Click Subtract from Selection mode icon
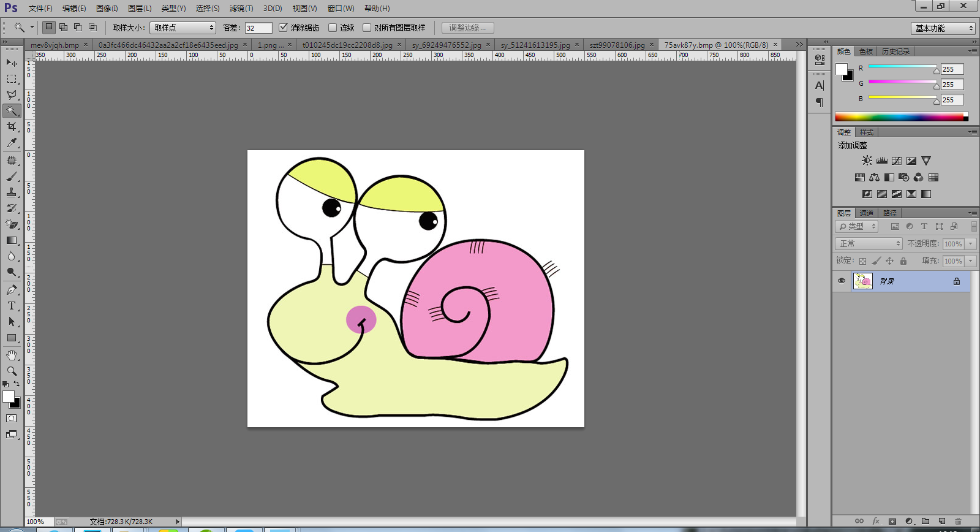This screenshot has height=532, width=980. point(78,27)
